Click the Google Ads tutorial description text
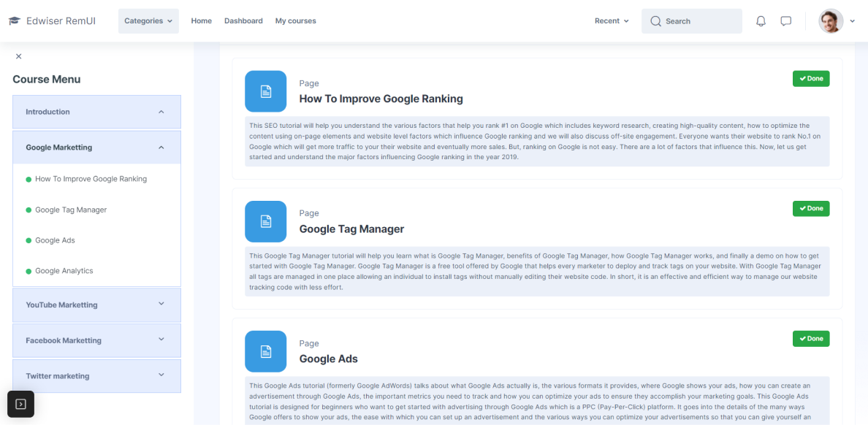The width and height of the screenshot is (868, 425). pyautogui.click(x=537, y=401)
